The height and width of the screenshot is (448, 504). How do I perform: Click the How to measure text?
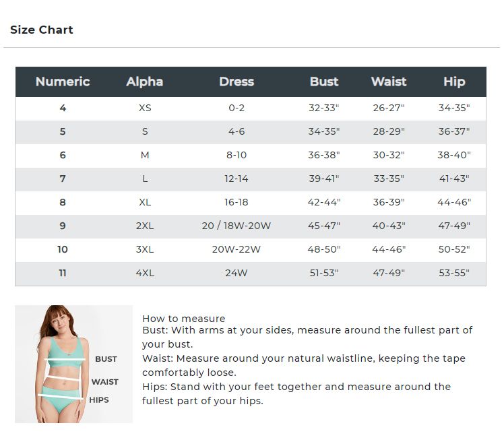pos(184,319)
